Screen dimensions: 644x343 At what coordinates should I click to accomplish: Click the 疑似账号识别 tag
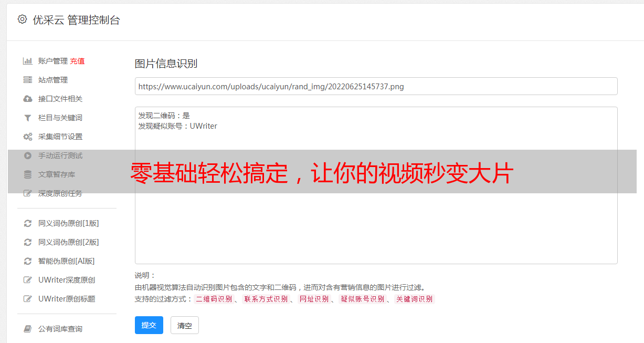362,299
